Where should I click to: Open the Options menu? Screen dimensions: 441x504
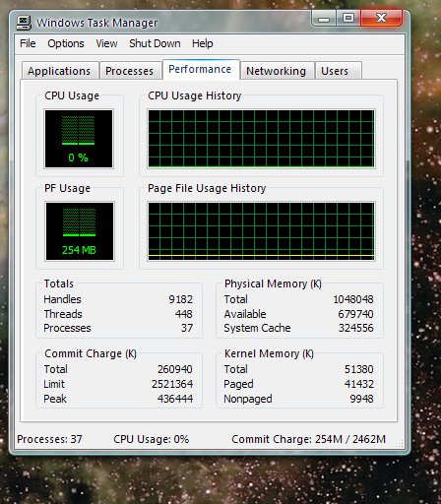point(66,43)
